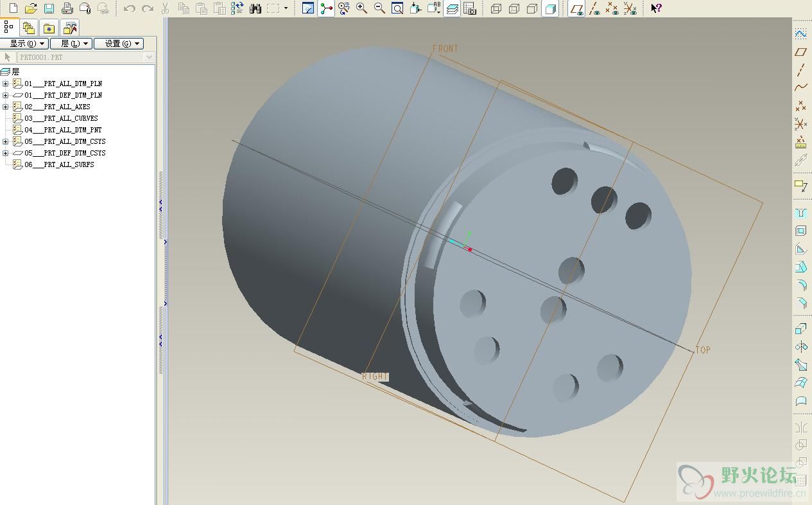
Task: Switch to Hidden Line display mode
Action: tap(514, 8)
